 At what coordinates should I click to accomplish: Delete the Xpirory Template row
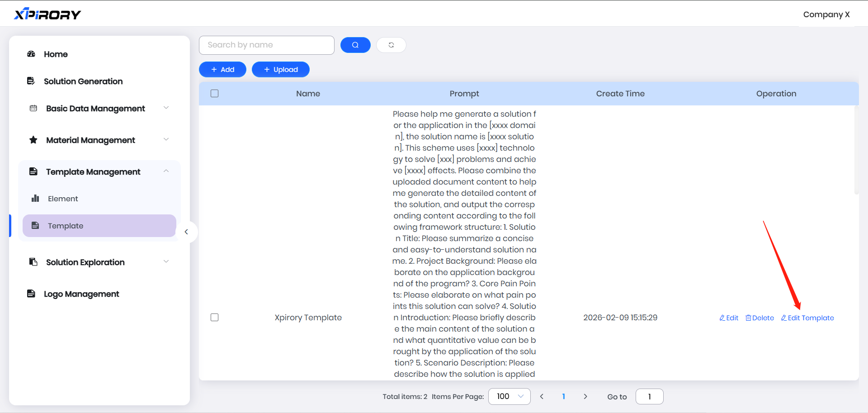pos(759,318)
